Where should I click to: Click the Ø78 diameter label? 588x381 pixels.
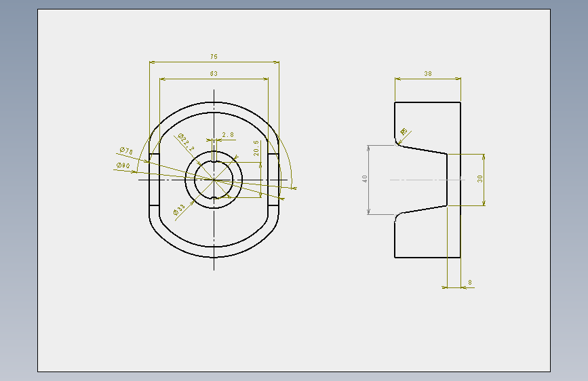click(126, 151)
